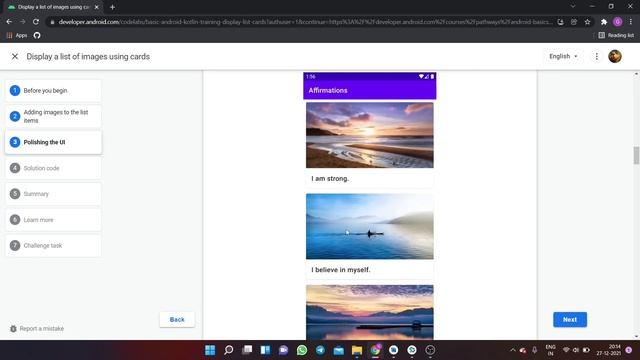Image resolution: width=640 pixels, height=360 pixels.
Task: Click the I am strong beach sunset image
Action: click(x=370, y=135)
